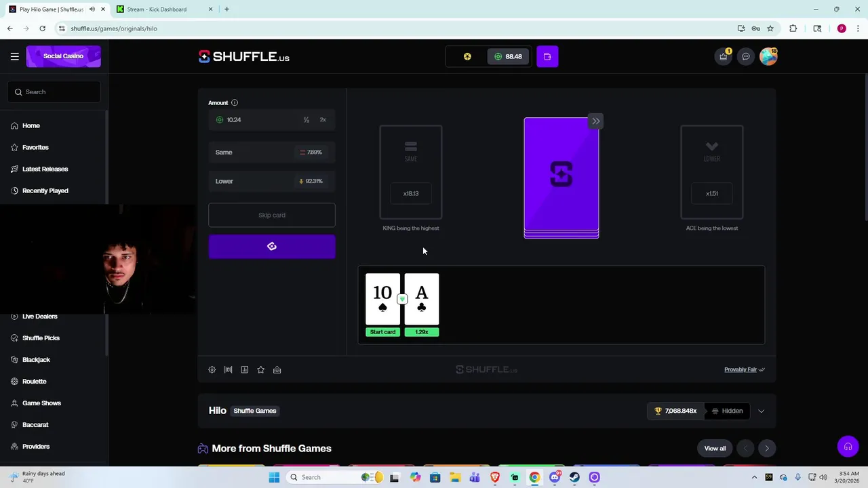Show hidden system tray icons

[754, 477]
